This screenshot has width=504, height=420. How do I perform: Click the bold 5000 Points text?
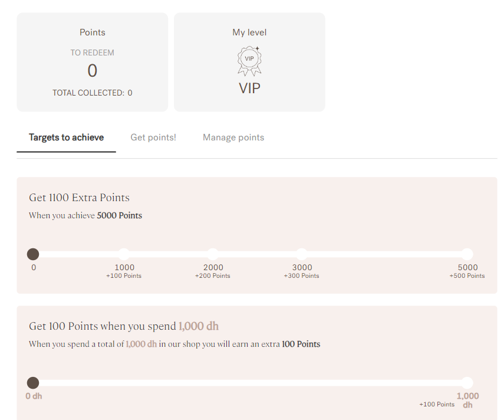(x=120, y=215)
